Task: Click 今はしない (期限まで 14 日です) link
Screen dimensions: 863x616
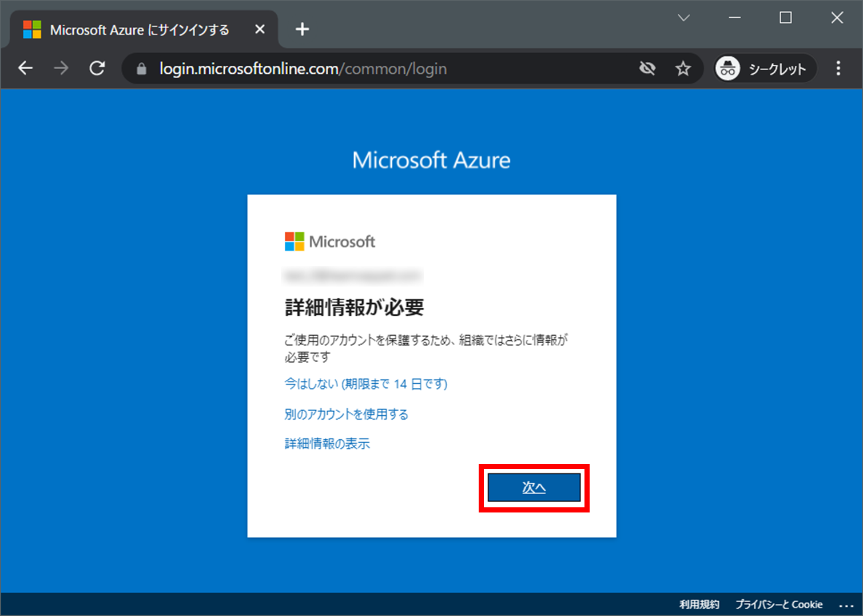Action: click(365, 384)
